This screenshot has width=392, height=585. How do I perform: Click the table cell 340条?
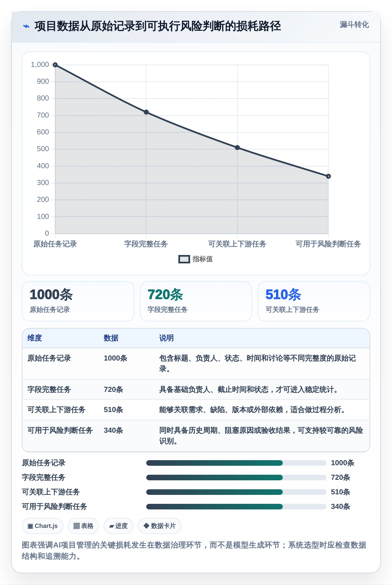click(x=113, y=430)
